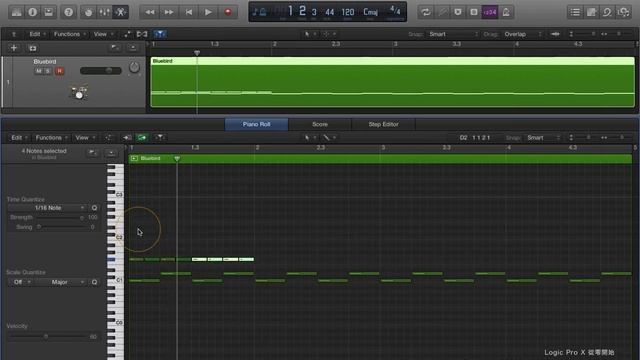
Task: Toggle tracks area Flex button
Action: click(142, 34)
